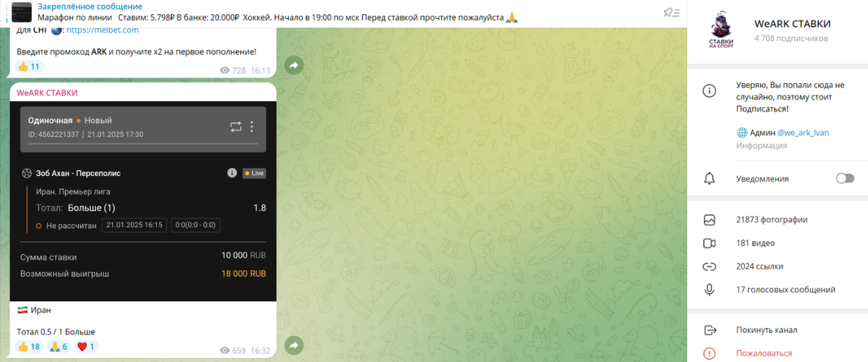This screenshot has width=868, height=362.
Task: Open the melbet.com link
Action: click(x=102, y=30)
